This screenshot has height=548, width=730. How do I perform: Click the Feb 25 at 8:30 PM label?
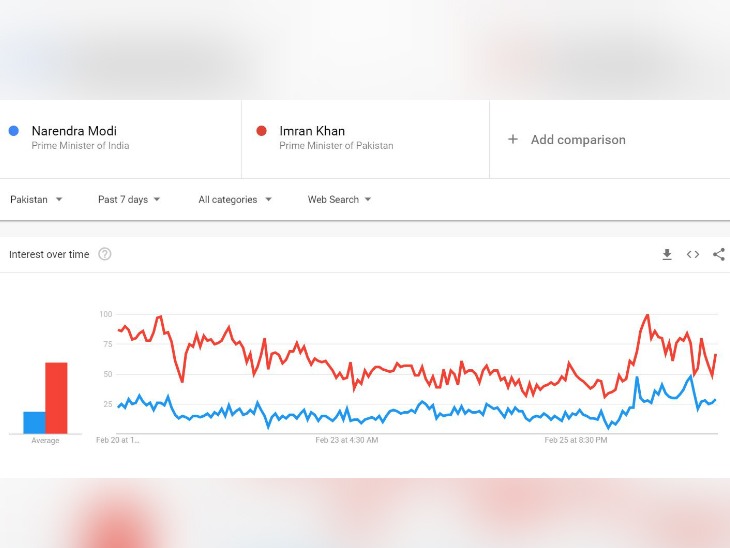(576, 440)
